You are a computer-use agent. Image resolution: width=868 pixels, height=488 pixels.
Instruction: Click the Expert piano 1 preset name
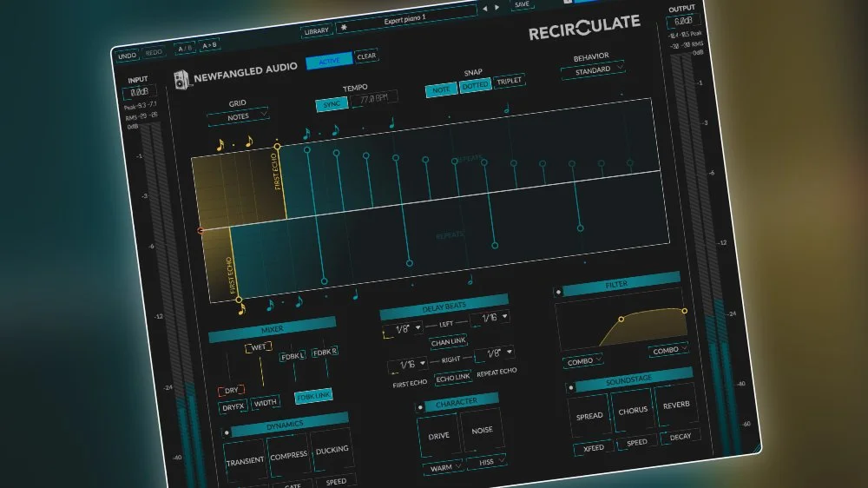click(x=404, y=20)
